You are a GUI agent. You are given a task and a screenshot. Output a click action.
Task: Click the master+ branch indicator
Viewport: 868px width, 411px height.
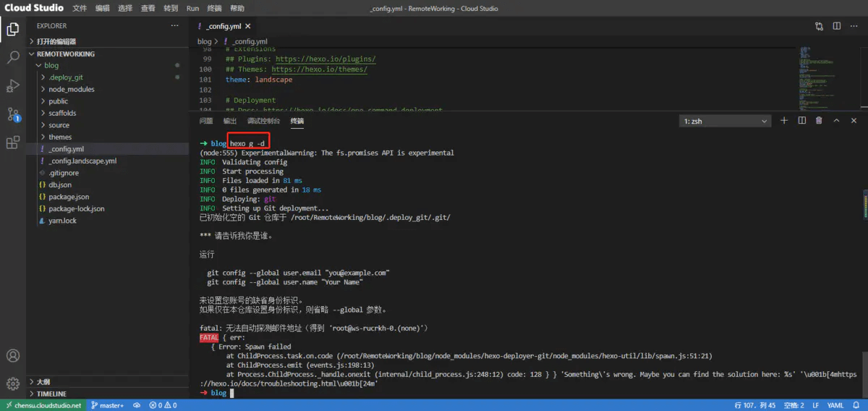click(x=107, y=405)
